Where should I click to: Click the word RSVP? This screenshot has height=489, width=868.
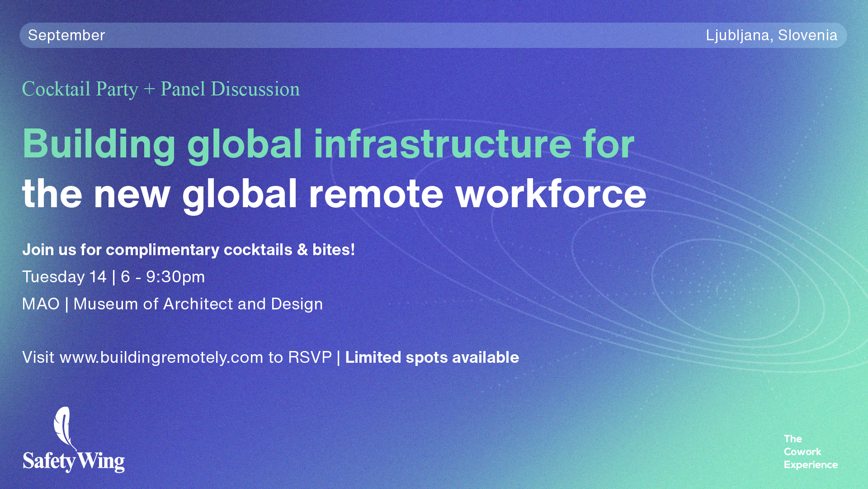click(310, 357)
